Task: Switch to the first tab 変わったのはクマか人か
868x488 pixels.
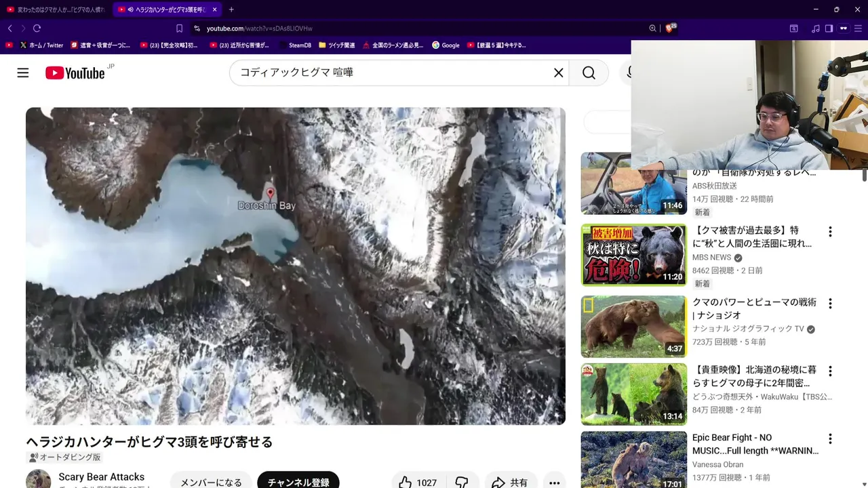Action: pyautogui.click(x=56, y=9)
